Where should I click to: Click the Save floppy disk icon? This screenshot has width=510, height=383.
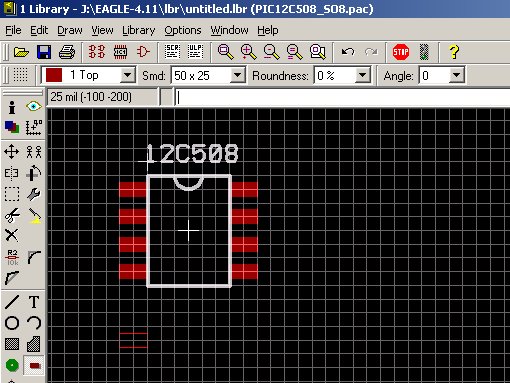point(44,52)
